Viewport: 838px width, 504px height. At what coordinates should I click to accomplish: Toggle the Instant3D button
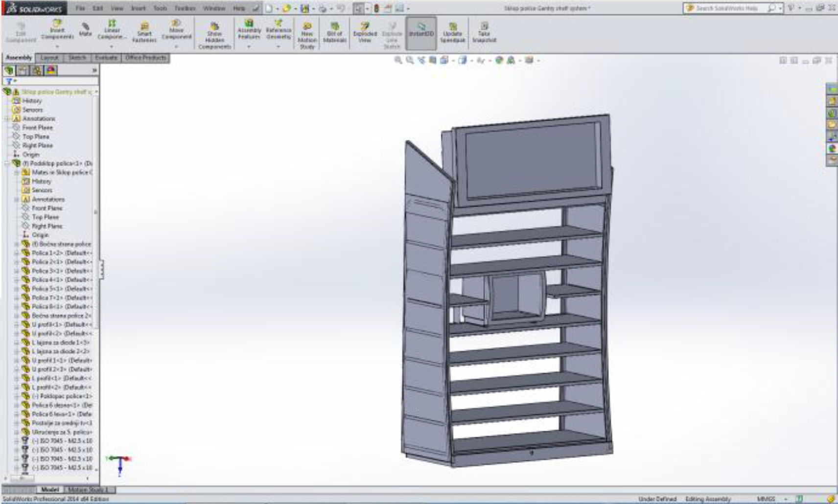[x=421, y=32]
